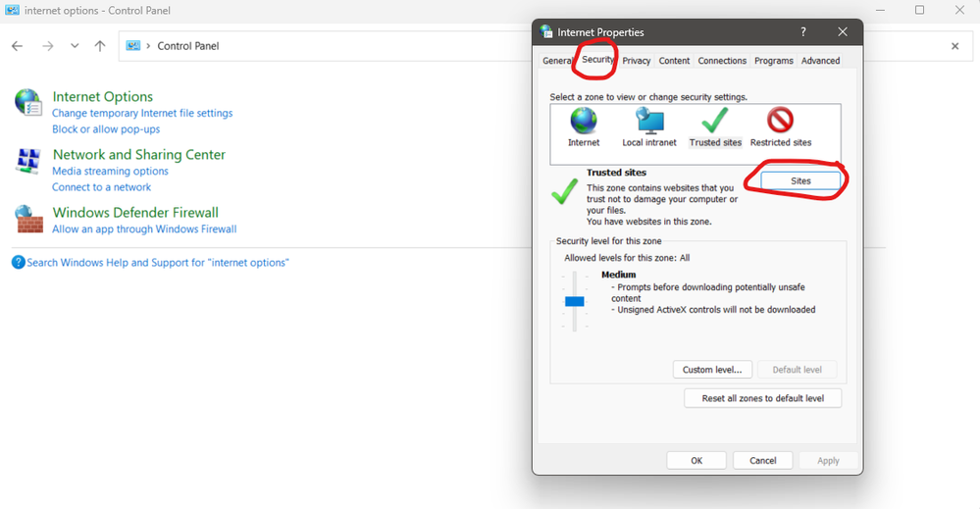
Task: Click the Internet Properties title bar icon
Action: pos(546,31)
